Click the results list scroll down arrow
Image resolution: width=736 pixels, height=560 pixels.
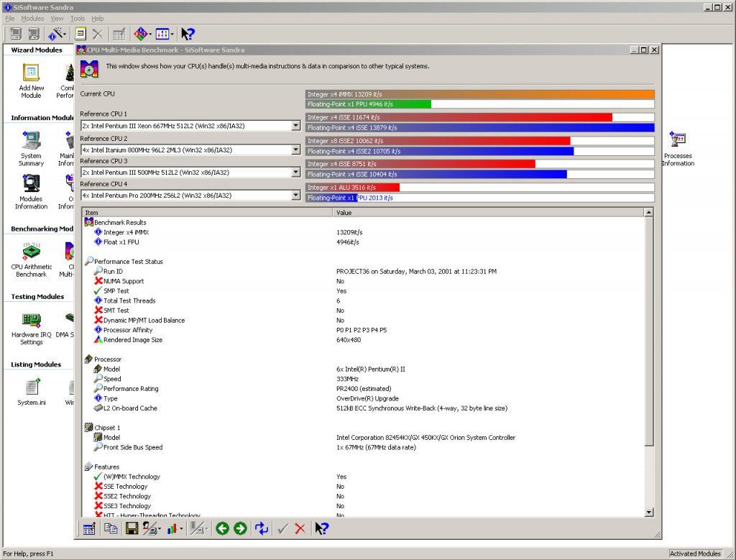point(650,512)
